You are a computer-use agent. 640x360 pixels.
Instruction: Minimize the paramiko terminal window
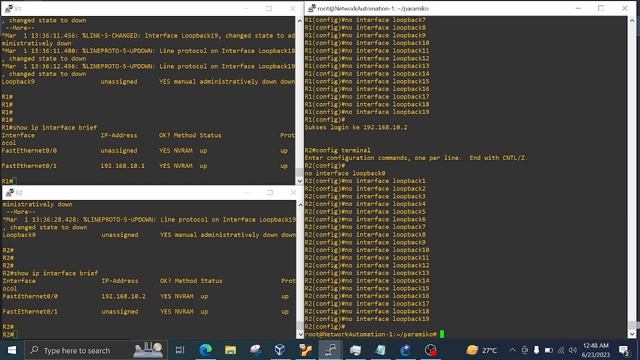[578, 8]
